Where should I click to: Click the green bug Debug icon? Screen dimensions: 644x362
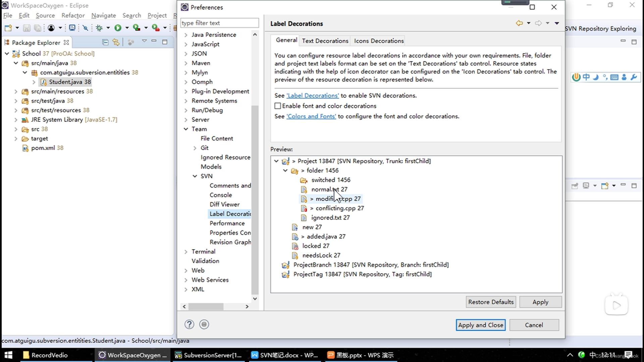[x=99, y=28]
